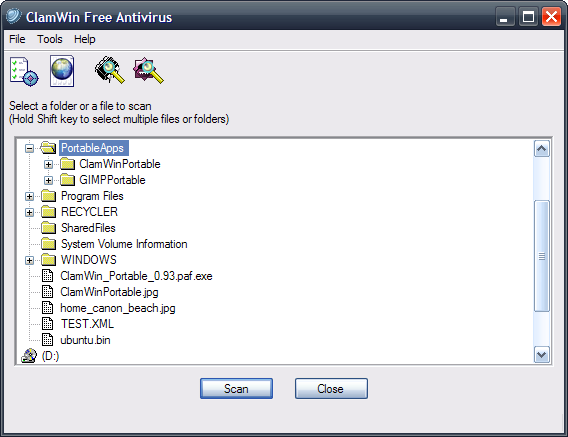
Task: Select ClamWin_Portable_0.93.paf.exe file name
Action: (136, 276)
